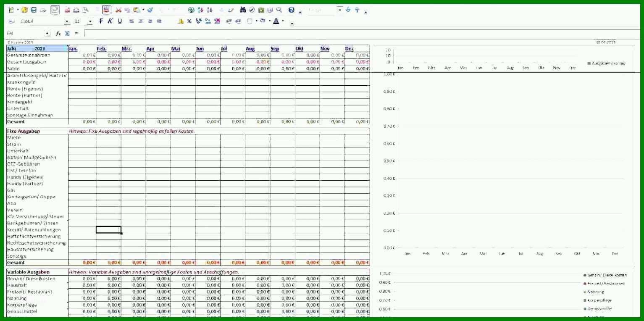Open the Gallery icon

261,10
